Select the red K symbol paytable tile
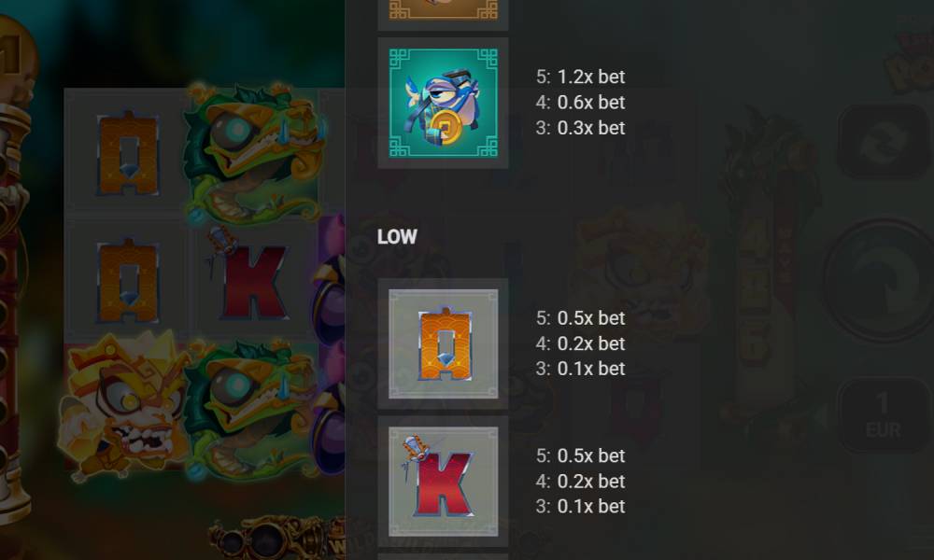 [443, 482]
